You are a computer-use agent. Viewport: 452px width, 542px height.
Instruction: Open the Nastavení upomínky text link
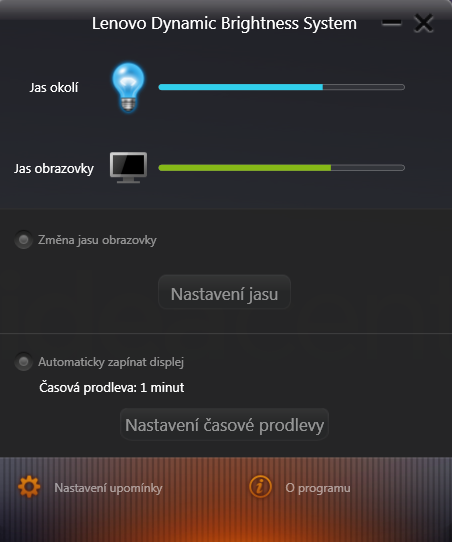pos(108,488)
